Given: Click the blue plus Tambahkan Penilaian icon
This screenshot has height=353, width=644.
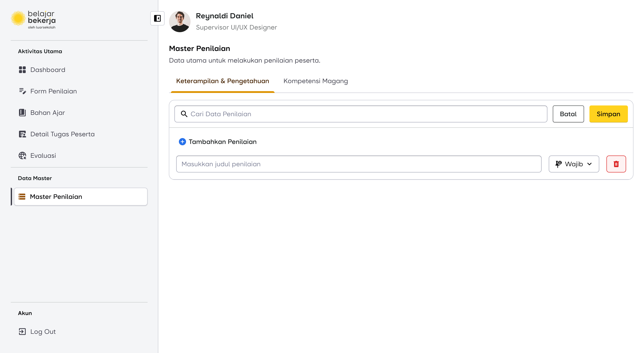Looking at the screenshot, I should 182,142.
